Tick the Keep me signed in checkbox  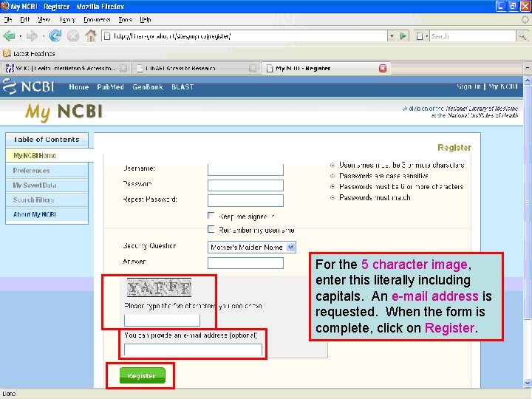(x=211, y=216)
